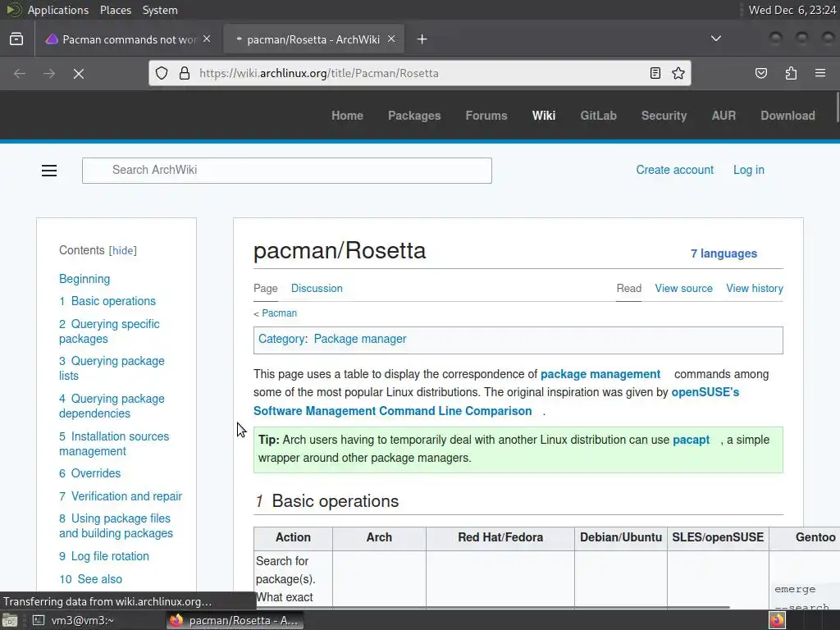Select the pacman/Rosetta - ArchWiki tab
The height and width of the screenshot is (630, 840).
click(313, 39)
